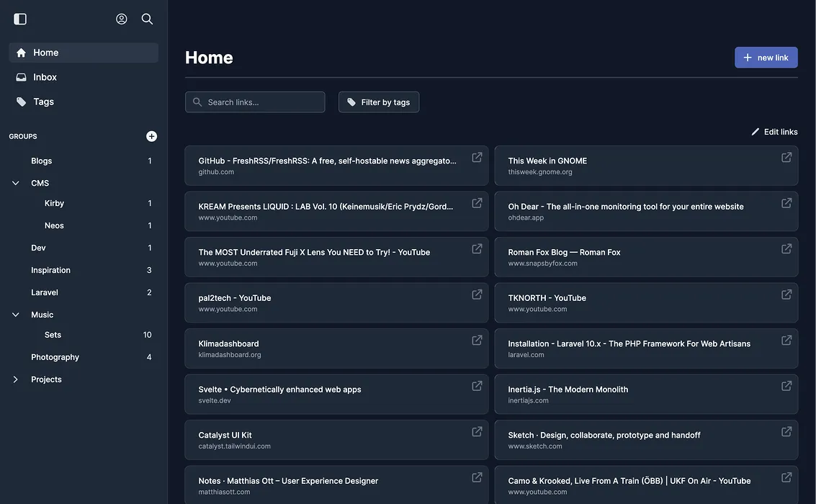This screenshot has width=816, height=504.
Task: Open KREAM Presents LIQUID link externally
Action: 477,203
